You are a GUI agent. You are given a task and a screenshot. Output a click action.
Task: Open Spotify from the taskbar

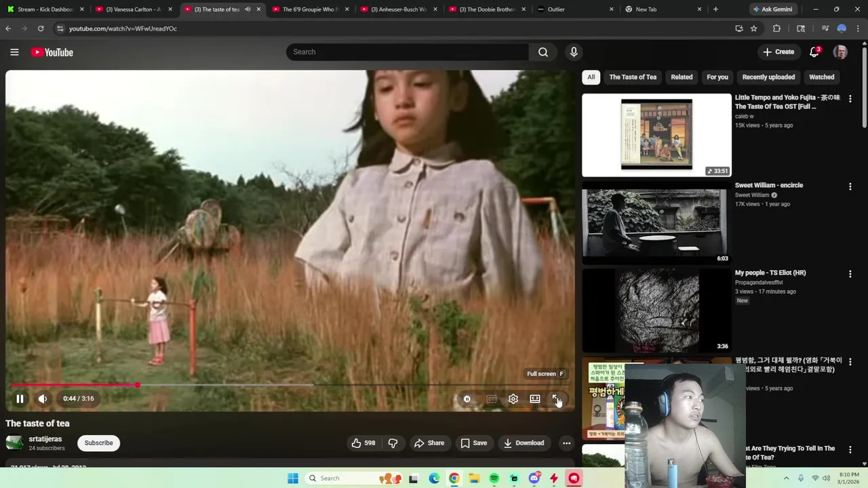coord(494,479)
